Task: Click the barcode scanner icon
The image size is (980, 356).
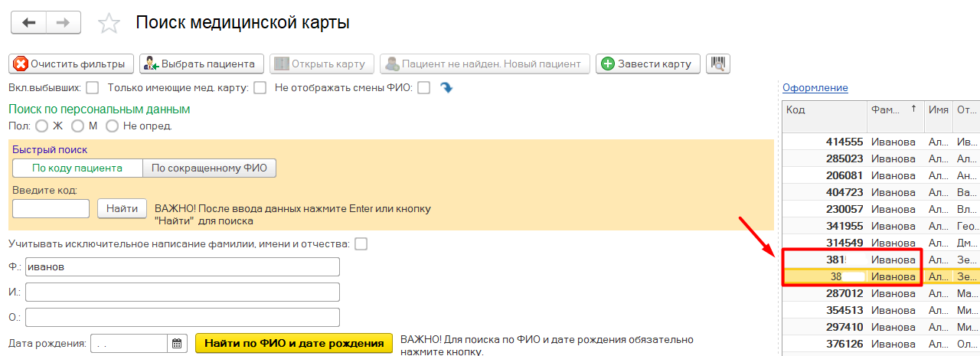Action: 718,64
